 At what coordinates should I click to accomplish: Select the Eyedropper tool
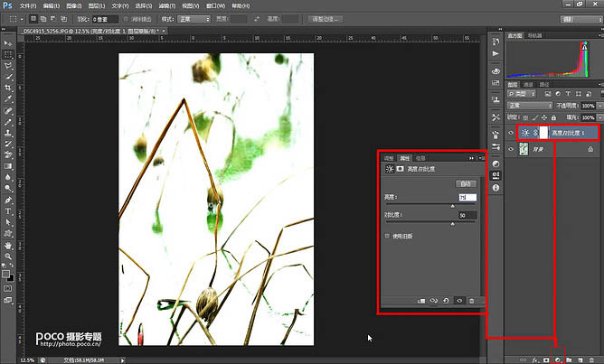tap(8, 98)
